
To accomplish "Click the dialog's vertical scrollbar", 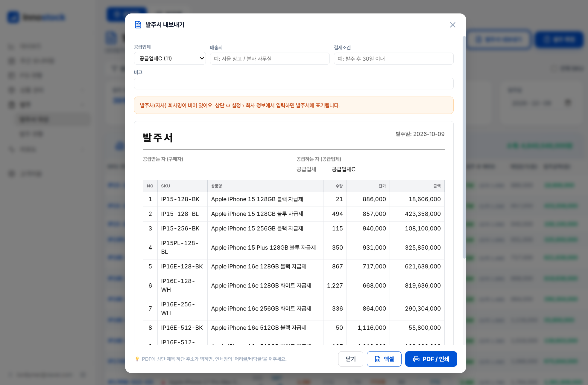I will coord(464,147).
